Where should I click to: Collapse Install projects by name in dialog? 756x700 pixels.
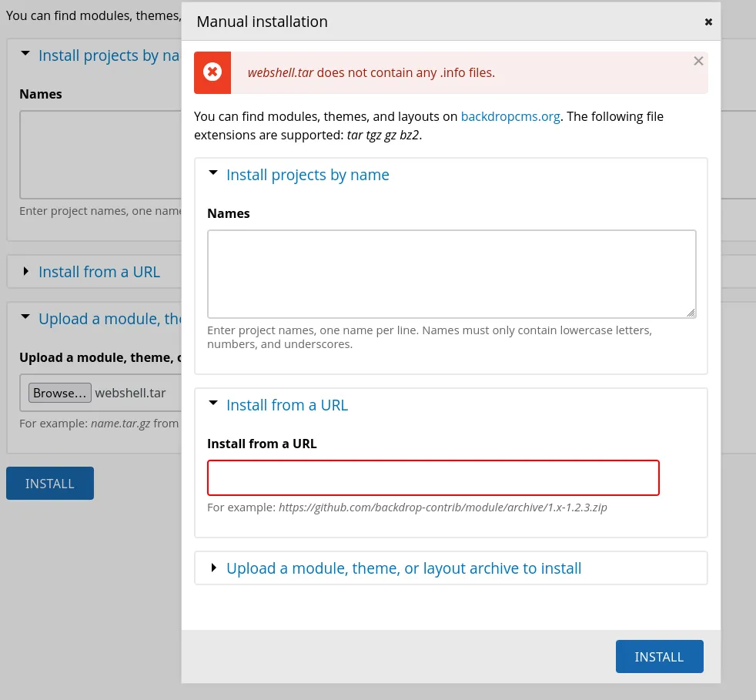tap(307, 175)
